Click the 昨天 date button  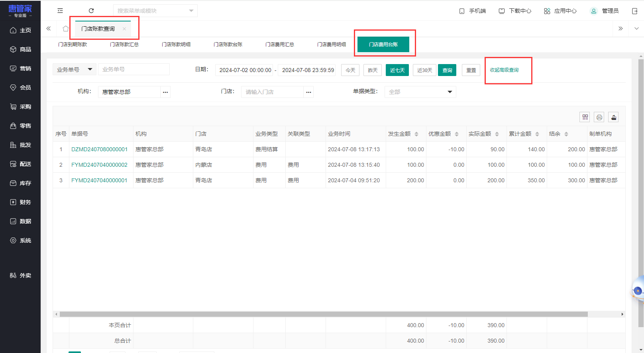click(x=373, y=70)
